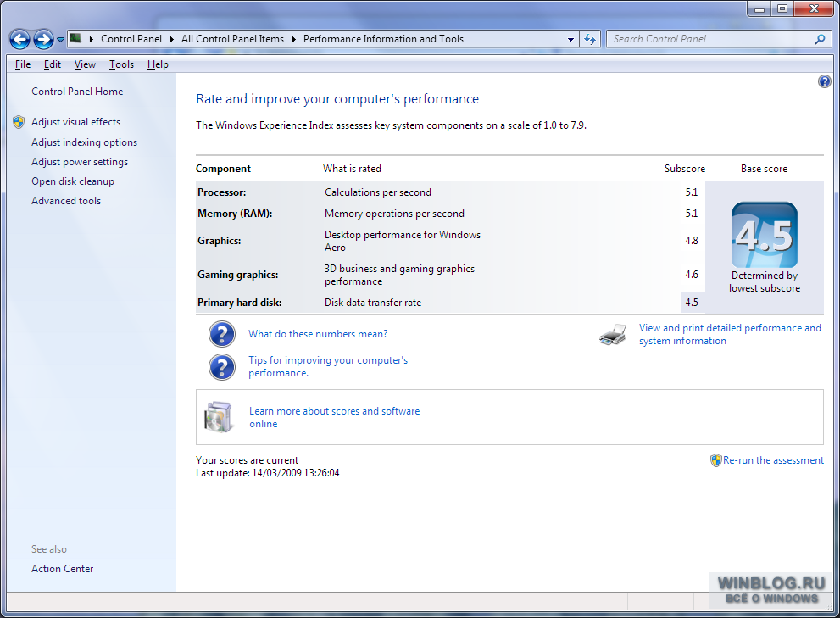Open Adjust visual effects
Viewport: 840px width, 618px height.
pos(76,122)
